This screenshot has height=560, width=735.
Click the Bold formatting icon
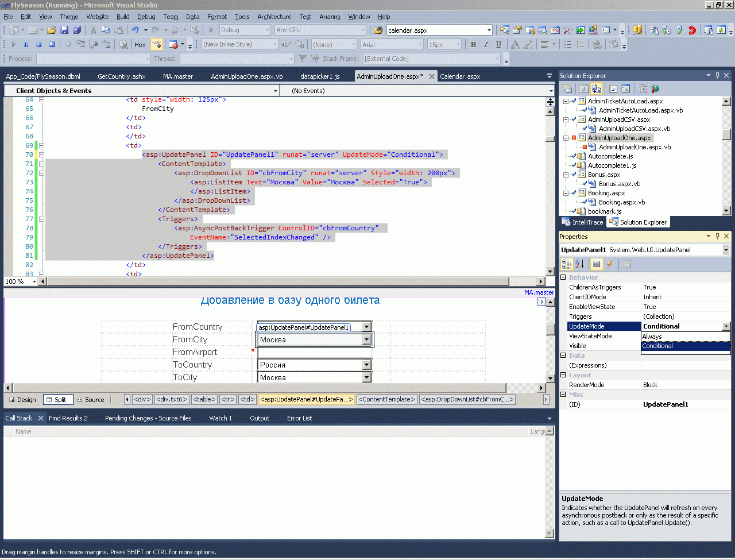click(x=473, y=44)
